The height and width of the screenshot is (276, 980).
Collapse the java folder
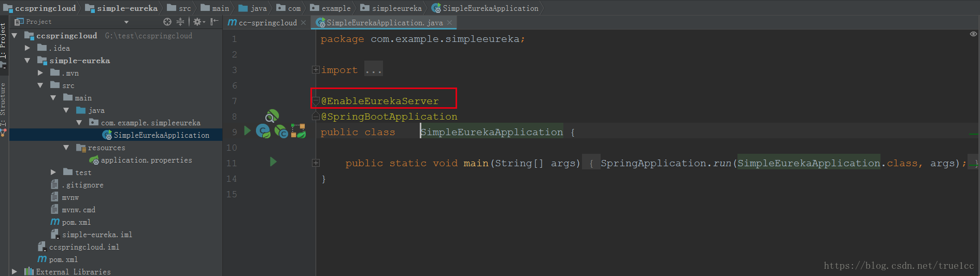66,110
